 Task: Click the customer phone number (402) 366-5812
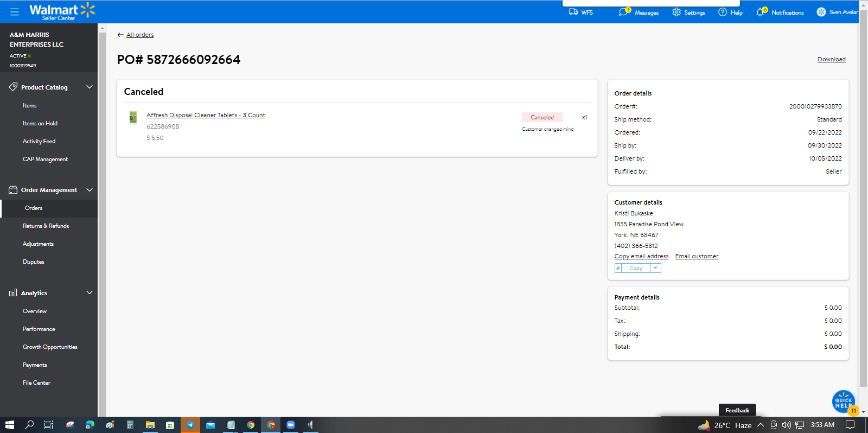[636, 246]
